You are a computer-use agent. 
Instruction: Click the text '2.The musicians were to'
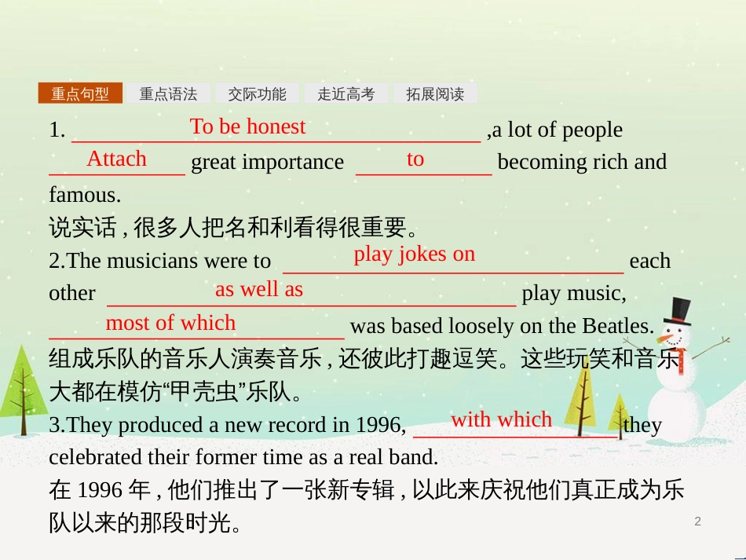coord(160,261)
